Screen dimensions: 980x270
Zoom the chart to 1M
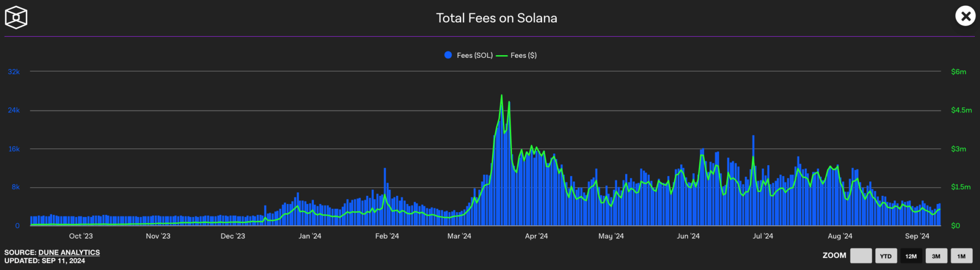tap(961, 256)
